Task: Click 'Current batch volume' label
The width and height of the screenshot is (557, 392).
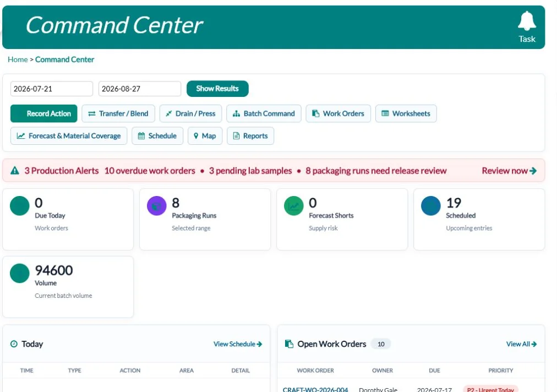Action: click(63, 296)
